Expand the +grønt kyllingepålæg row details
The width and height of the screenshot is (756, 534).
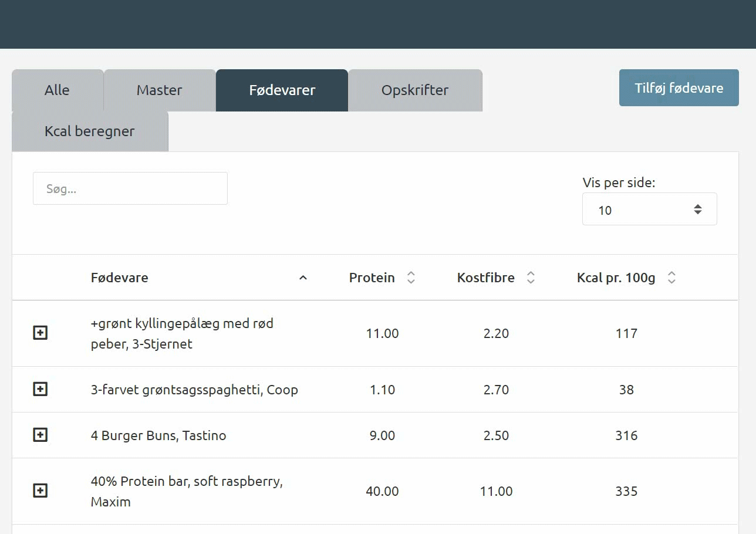[40, 333]
